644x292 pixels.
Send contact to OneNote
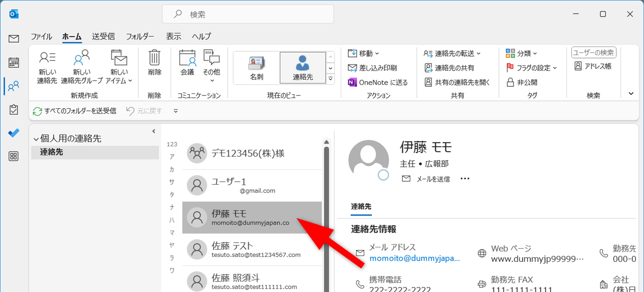click(x=378, y=82)
